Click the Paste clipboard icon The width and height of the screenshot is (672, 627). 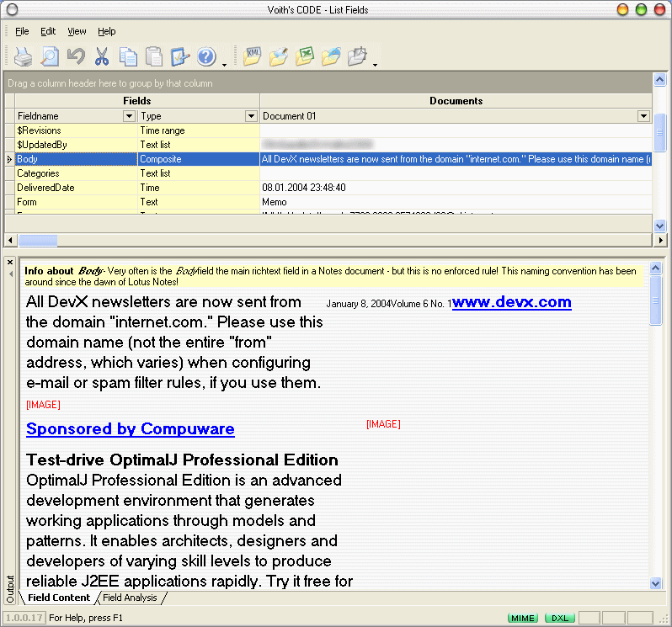pos(154,56)
